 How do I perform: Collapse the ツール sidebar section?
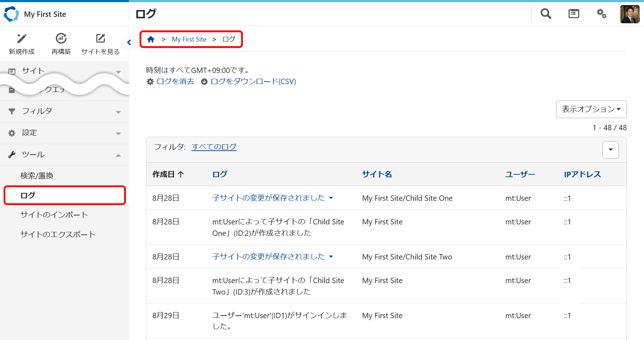64,155
